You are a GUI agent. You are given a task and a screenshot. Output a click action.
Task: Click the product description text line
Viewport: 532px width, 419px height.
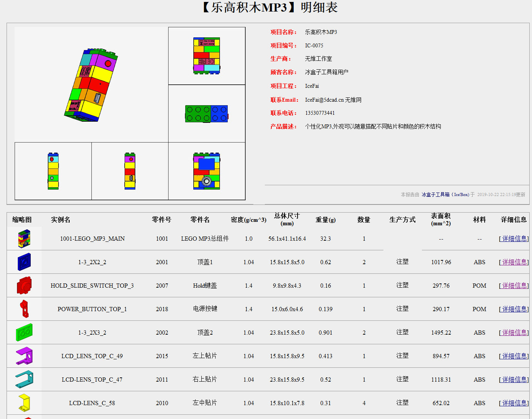(x=373, y=126)
